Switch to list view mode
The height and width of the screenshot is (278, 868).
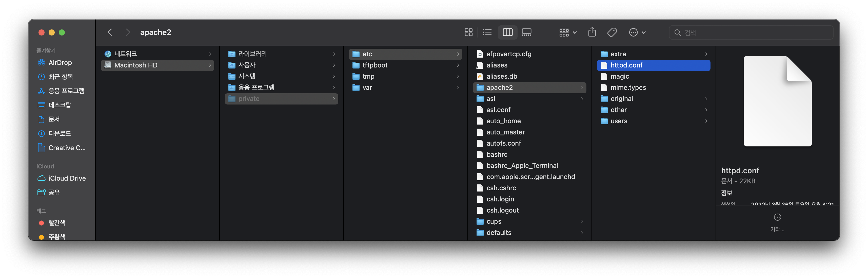tap(487, 32)
